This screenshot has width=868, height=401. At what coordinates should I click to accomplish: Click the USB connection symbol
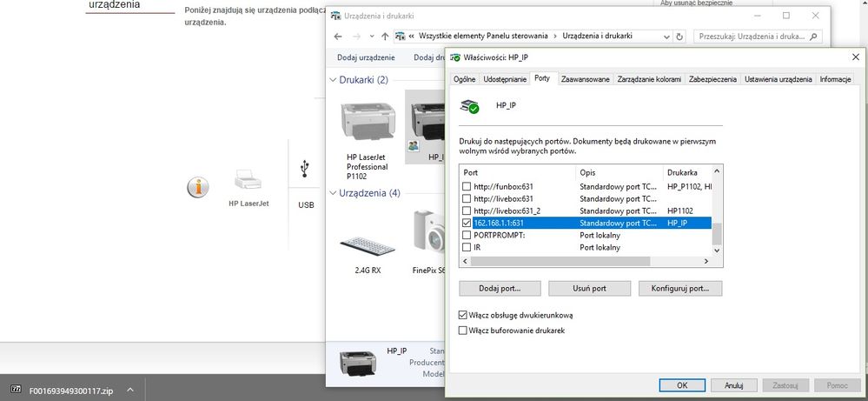click(x=304, y=169)
